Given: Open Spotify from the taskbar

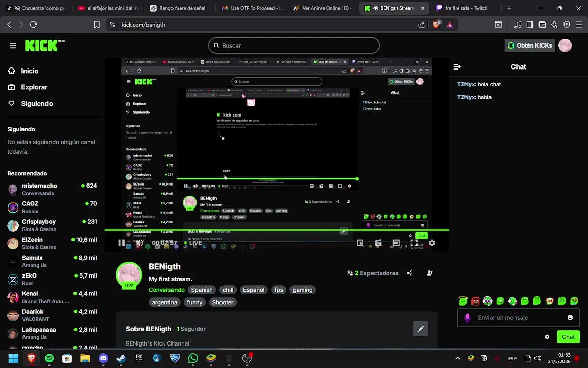Looking at the screenshot, I should point(49,358).
